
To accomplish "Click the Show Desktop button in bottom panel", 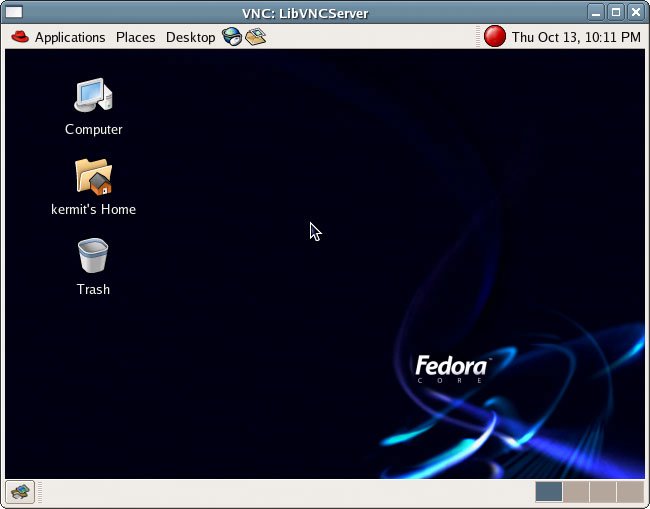I will pos(20,491).
